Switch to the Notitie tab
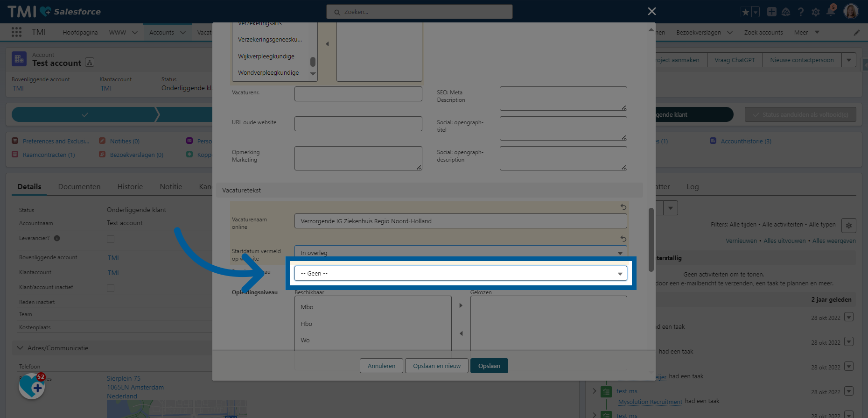 pyautogui.click(x=171, y=186)
